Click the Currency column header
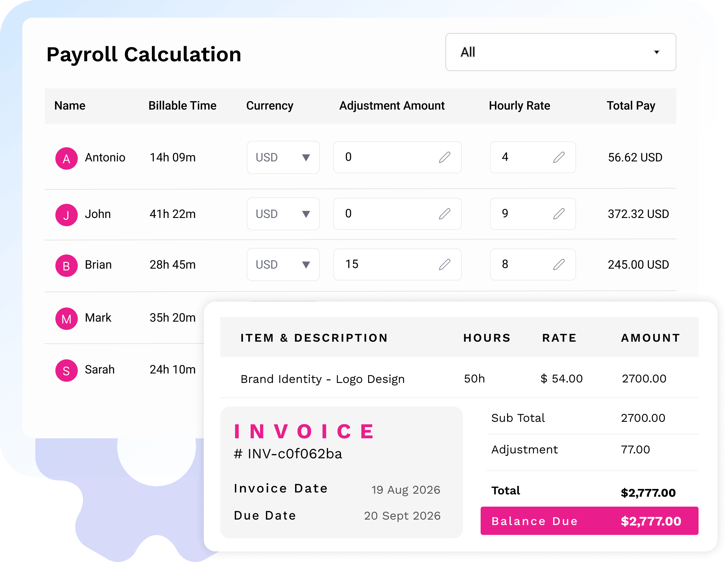 coord(270,106)
